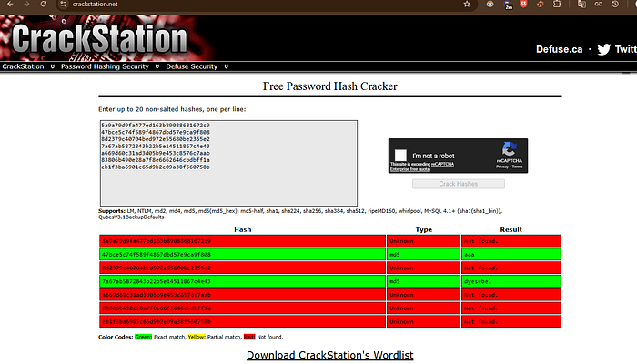The height and width of the screenshot is (364, 637).
Task: Reload the crackstation.net page
Action: (x=44, y=4)
